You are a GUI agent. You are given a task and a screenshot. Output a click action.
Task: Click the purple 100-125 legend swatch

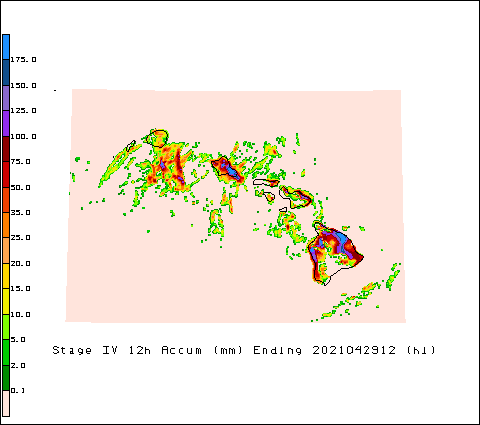coord(6,124)
